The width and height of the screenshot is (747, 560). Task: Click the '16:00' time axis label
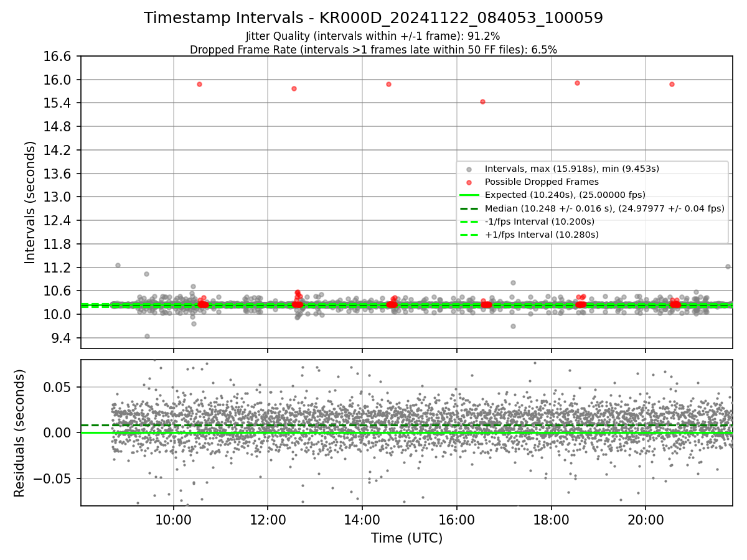coord(457,519)
